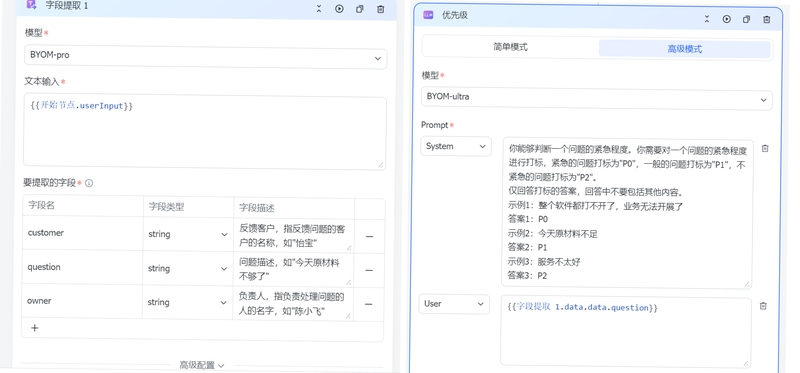
Task: Click the 字段类型 column header
Action: tap(166, 207)
